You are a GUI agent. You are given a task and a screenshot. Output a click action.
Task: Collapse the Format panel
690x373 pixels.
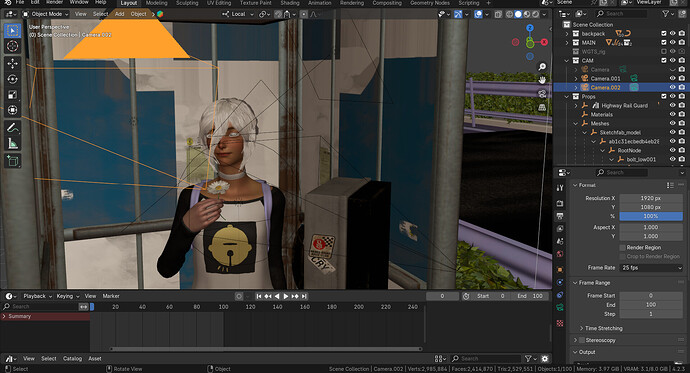[575, 185]
